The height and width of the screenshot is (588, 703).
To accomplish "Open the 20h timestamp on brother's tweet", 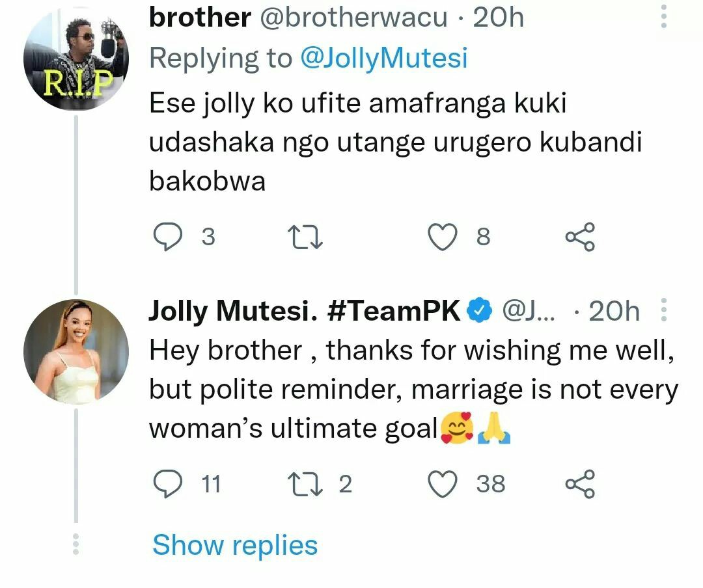I will pyautogui.click(x=498, y=18).
